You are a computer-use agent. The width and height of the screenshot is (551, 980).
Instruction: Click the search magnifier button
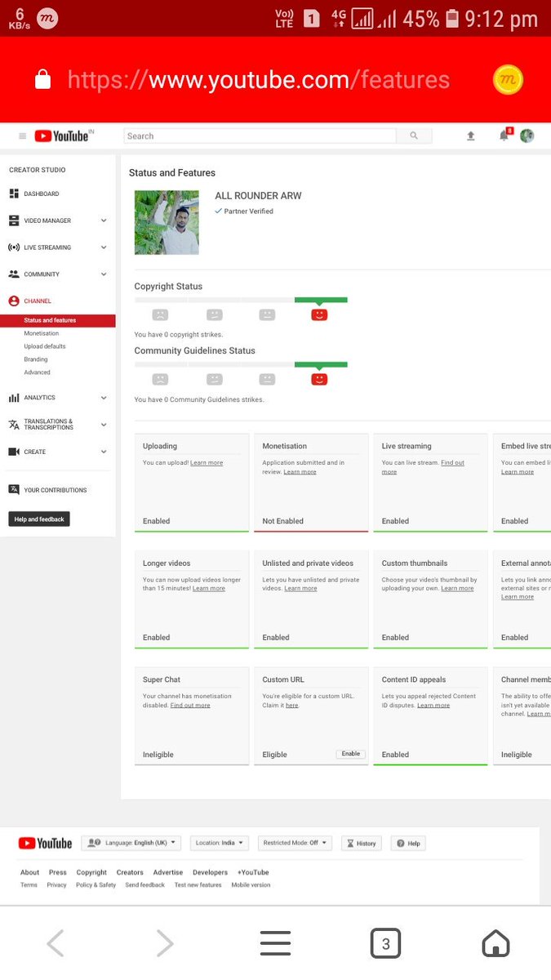(414, 136)
